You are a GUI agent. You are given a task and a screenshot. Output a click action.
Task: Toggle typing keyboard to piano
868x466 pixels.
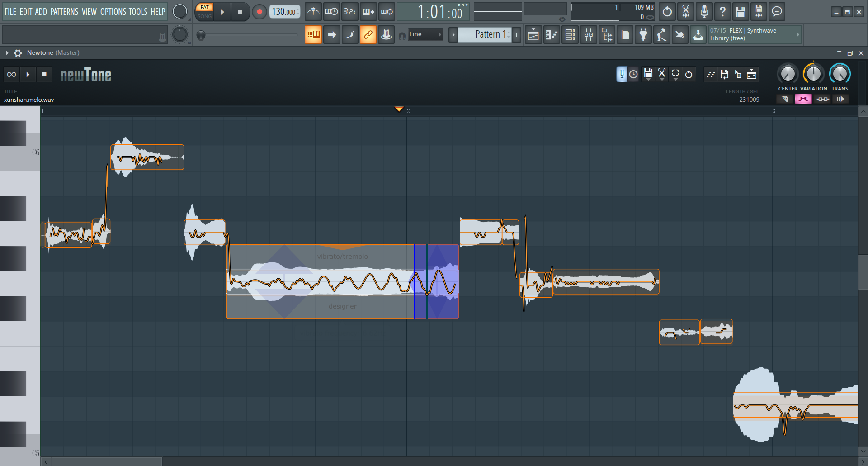(313, 35)
